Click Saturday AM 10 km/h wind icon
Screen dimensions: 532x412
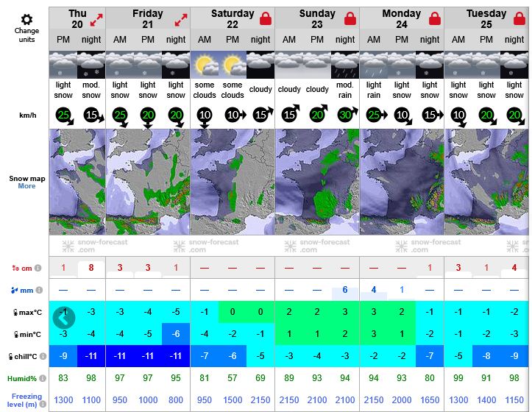[x=205, y=118]
